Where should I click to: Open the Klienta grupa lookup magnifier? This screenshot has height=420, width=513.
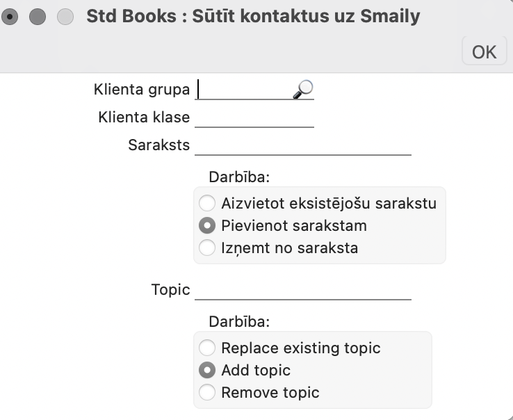point(303,89)
